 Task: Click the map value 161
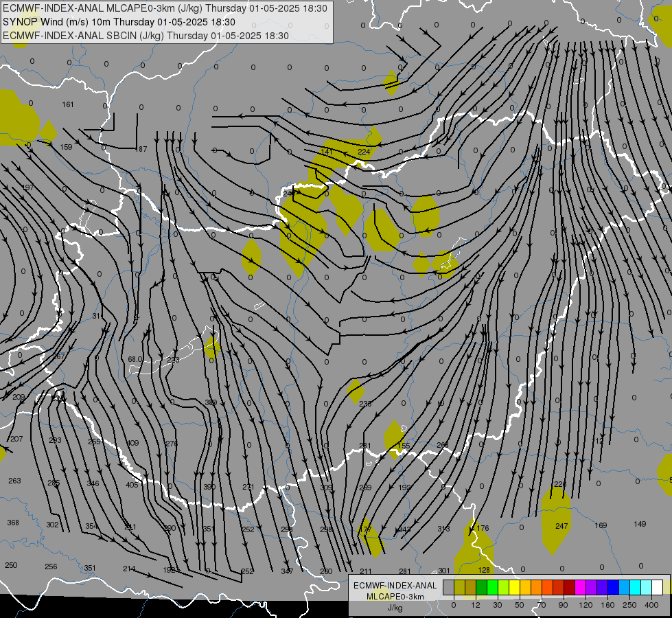68,104
